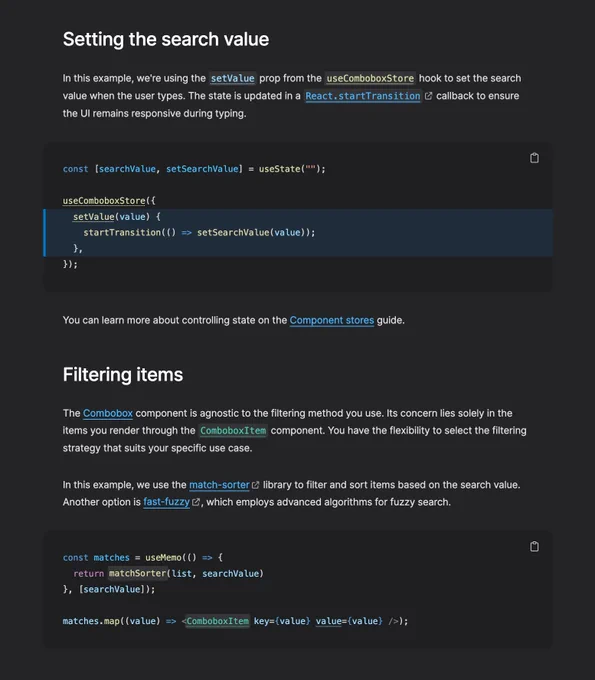
Task: Open the setValue inline code link
Action: click(x=232, y=78)
